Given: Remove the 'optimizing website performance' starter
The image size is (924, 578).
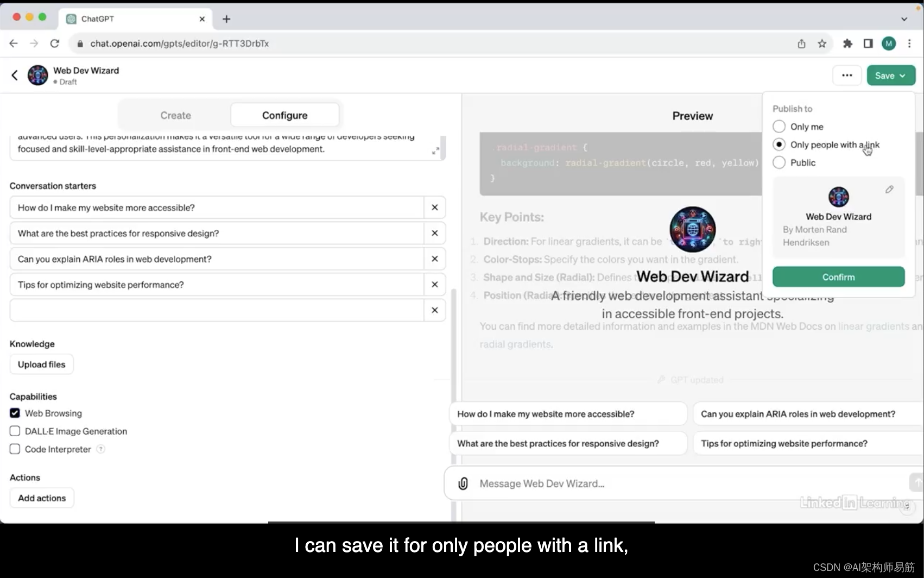Looking at the screenshot, I should tap(435, 285).
